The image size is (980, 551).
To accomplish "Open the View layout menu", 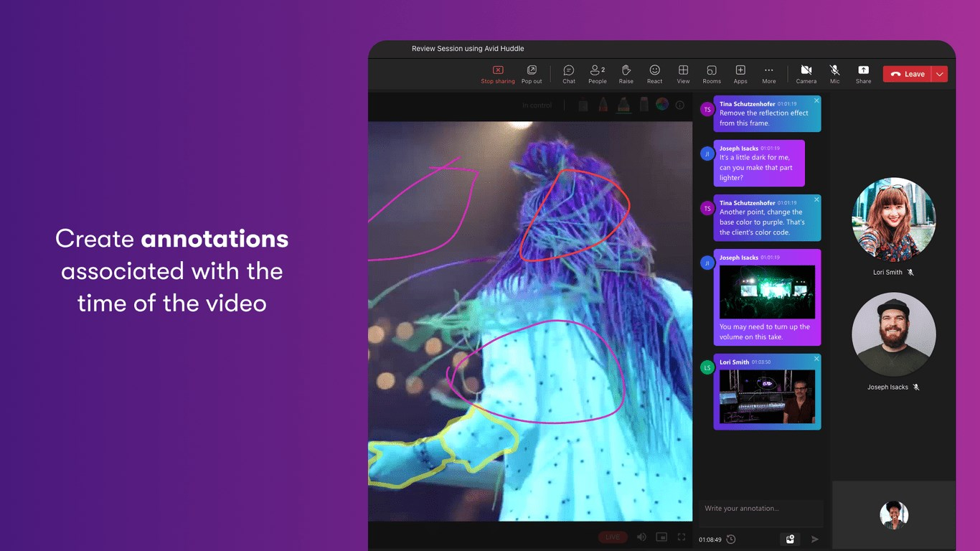I will point(683,74).
